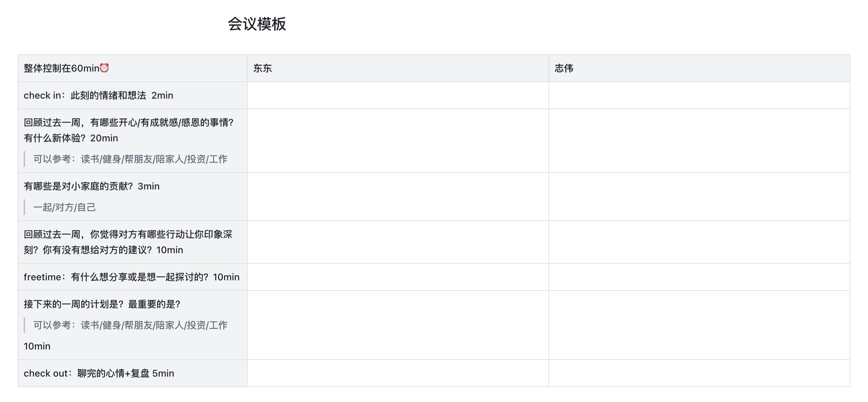This screenshot has width=868, height=402.
Task: Click 志伟's cell for 有什么新体验 20min row
Action: [x=699, y=140]
